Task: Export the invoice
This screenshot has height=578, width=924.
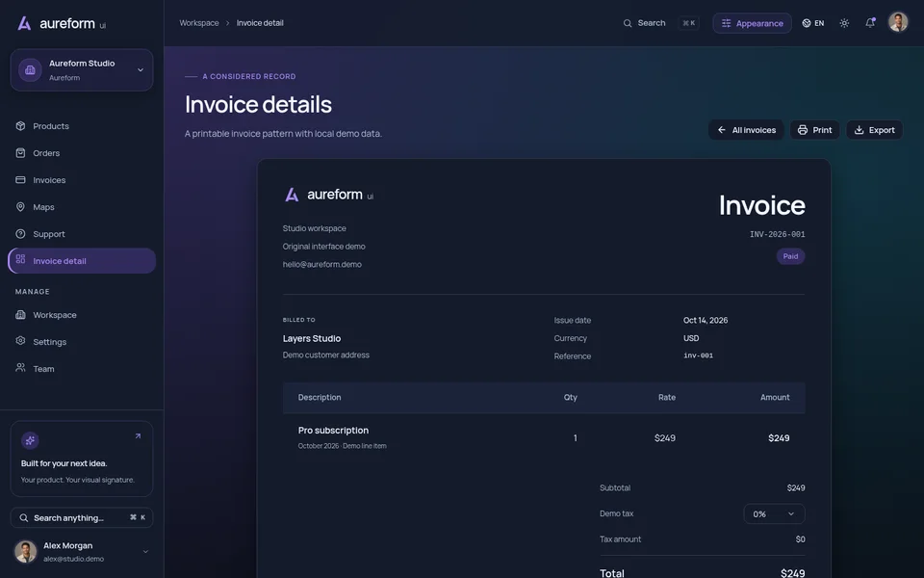Action: point(875,130)
